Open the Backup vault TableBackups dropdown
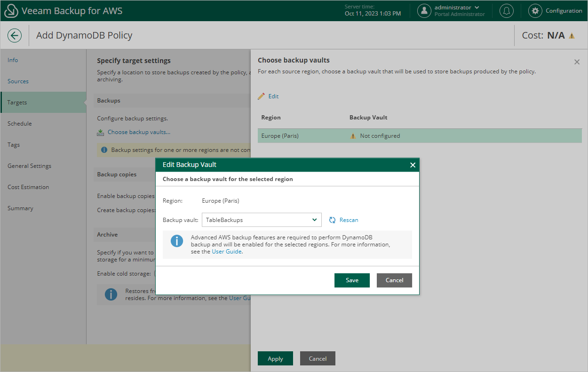The width and height of the screenshot is (588, 372). pos(262,220)
